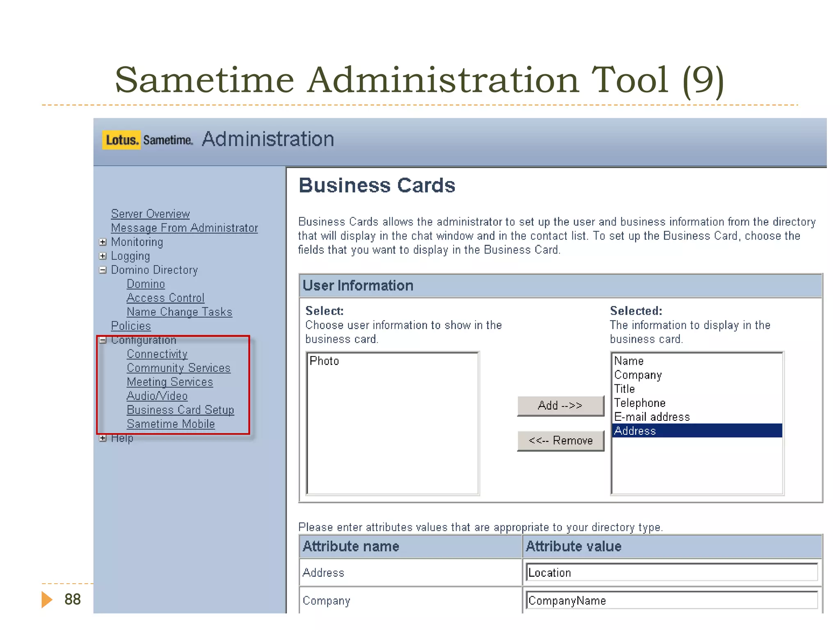Image resolution: width=840 pixels, height=630 pixels.
Task: Collapse the Domino Directory node
Action: coord(103,270)
